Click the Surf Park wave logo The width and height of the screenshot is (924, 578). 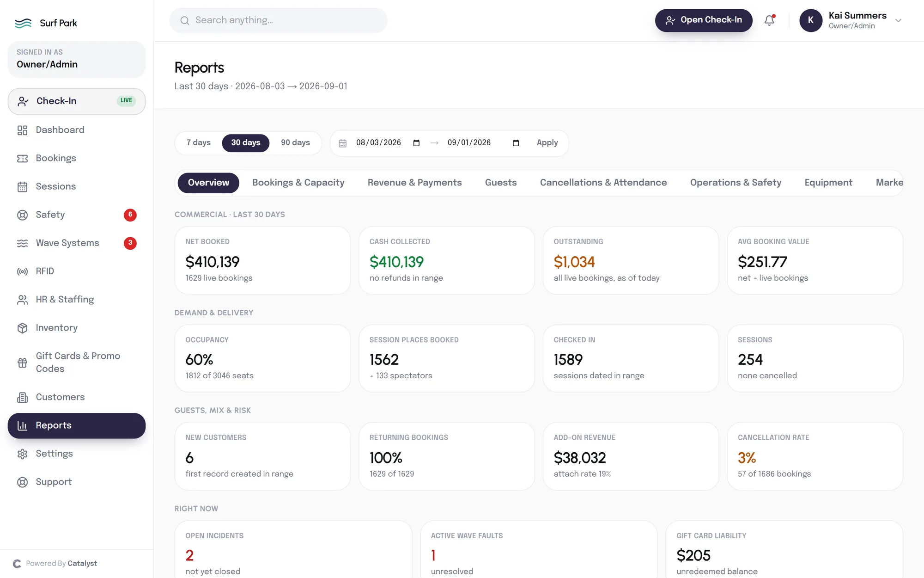point(23,23)
